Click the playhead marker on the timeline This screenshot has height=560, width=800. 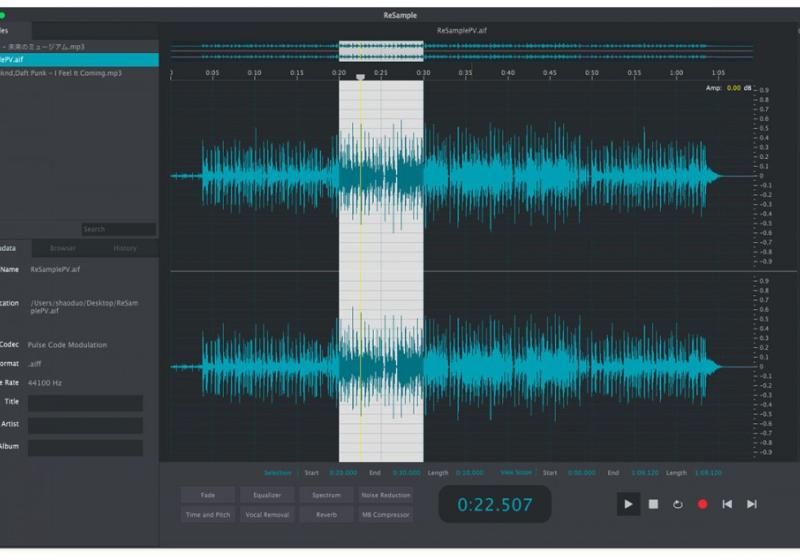(361, 77)
